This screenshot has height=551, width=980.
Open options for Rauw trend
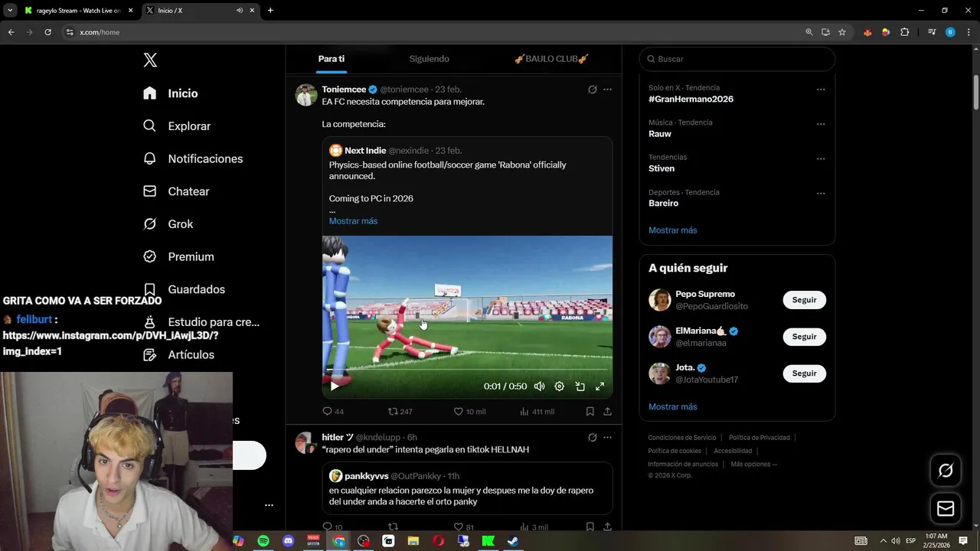pos(821,124)
